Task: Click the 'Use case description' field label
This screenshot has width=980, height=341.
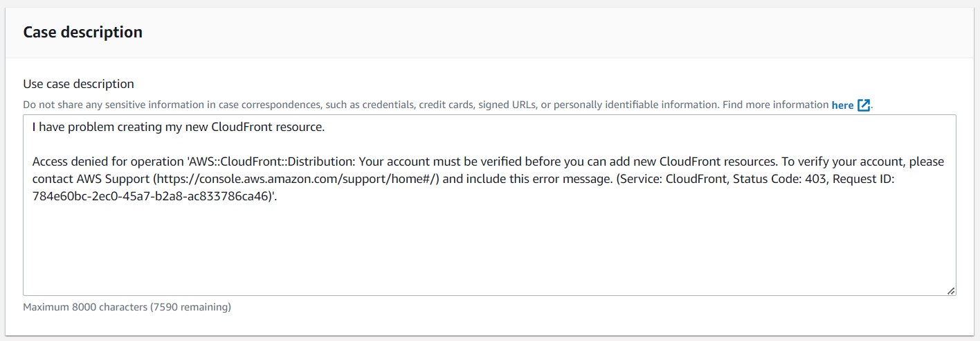Action: 79,84
